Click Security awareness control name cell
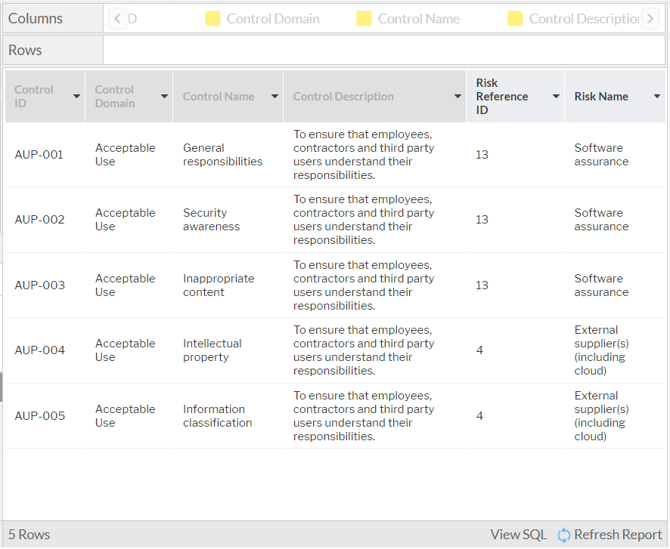Viewport: 670px width, 549px height. (211, 220)
